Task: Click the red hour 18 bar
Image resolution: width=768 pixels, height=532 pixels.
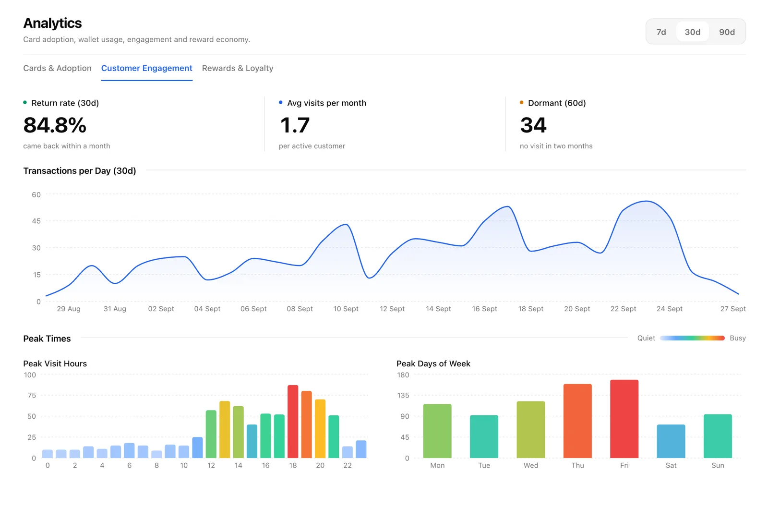Action: [293, 422]
